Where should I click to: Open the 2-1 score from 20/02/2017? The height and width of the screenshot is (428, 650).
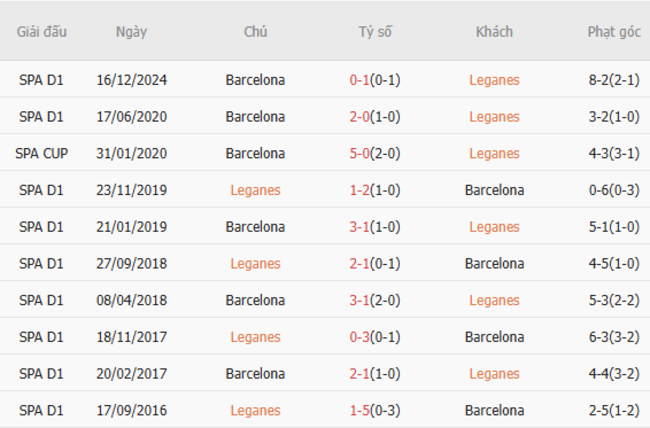coord(360,374)
